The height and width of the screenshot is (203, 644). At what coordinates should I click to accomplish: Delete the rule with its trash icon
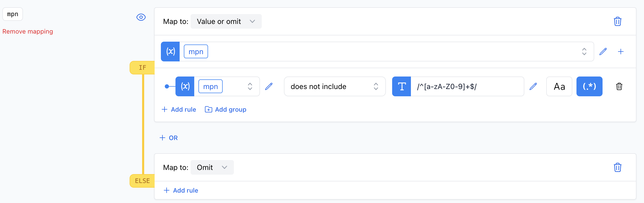tap(619, 86)
